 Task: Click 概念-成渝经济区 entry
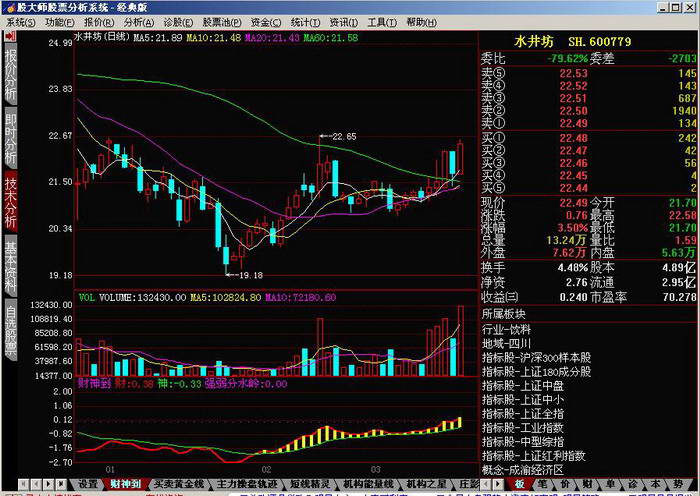click(x=523, y=470)
